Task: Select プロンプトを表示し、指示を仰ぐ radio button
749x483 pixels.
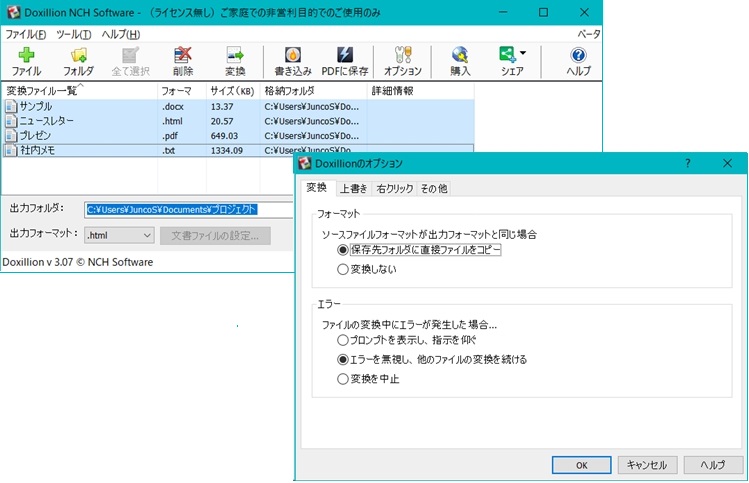Action: [342, 340]
